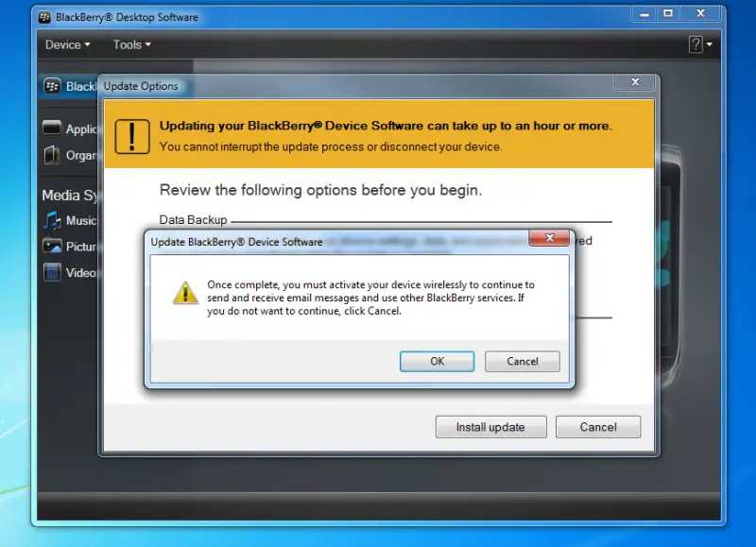Minimize the BlackBerry Desktop Software window
Screen dimensions: 756x547
[x=644, y=14]
